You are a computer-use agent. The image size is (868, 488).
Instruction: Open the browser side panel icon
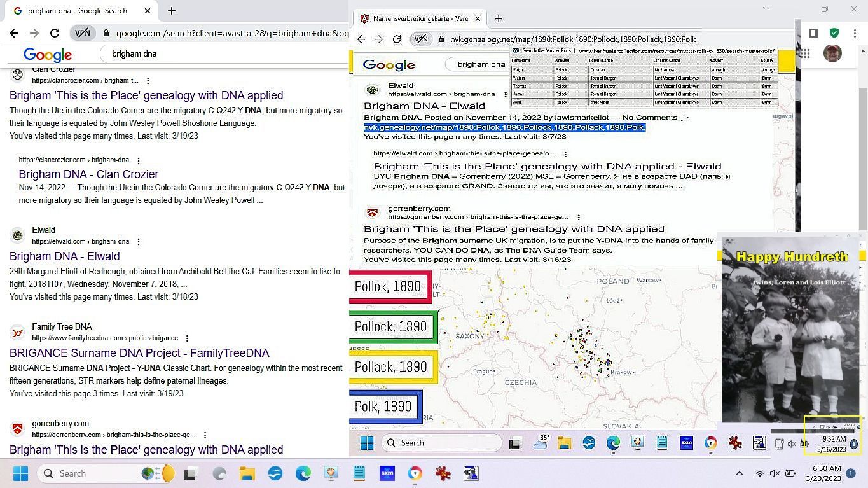813,33
